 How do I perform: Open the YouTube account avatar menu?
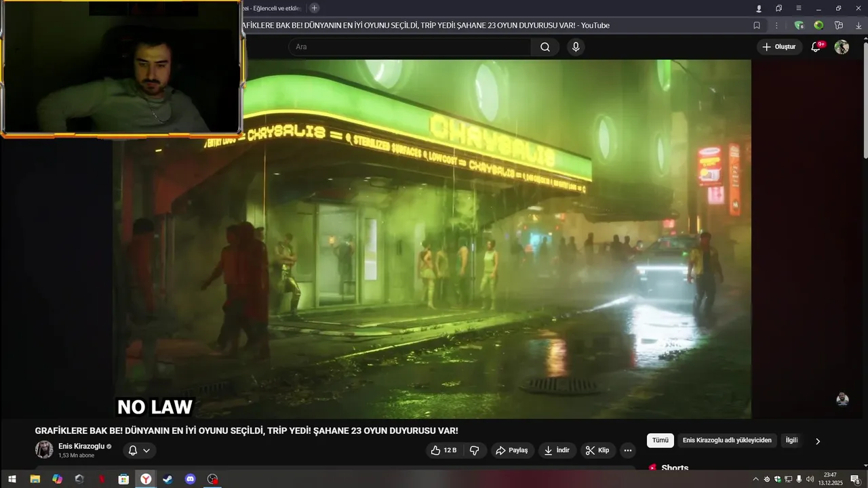coord(842,47)
